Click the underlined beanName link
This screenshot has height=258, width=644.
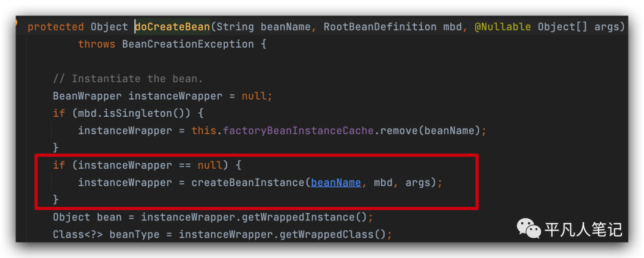pyautogui.click(x=336, y=182)
